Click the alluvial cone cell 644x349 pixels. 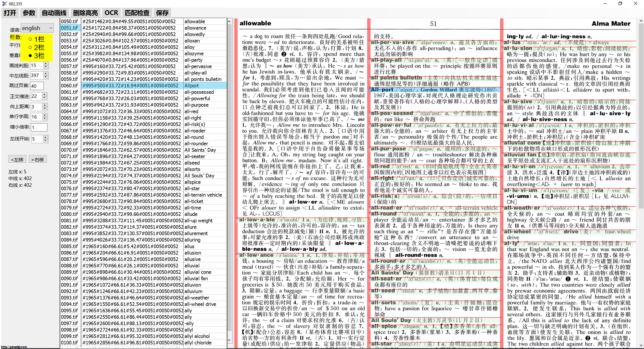pyautogui.click(x=205, y=272)
